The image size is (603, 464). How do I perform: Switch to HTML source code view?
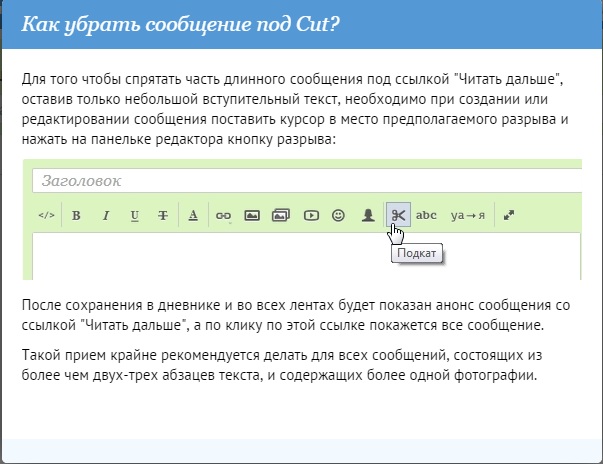point(46,215)
